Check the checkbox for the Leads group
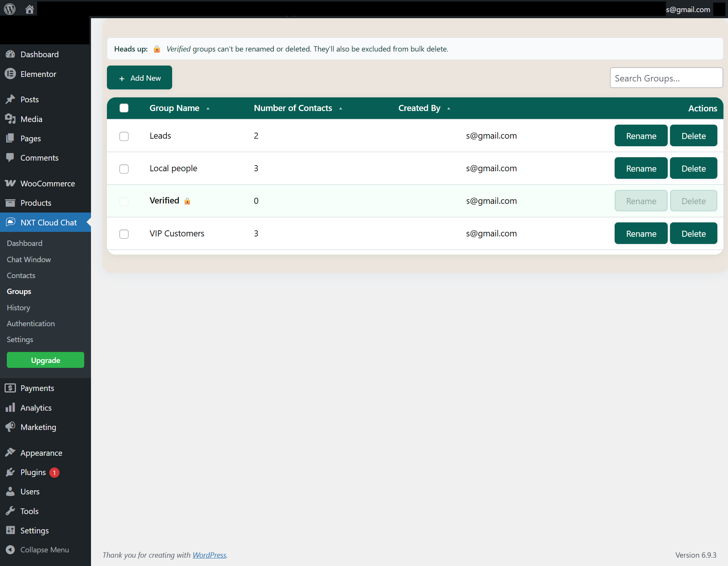728x566 pixels. (124, 136)
